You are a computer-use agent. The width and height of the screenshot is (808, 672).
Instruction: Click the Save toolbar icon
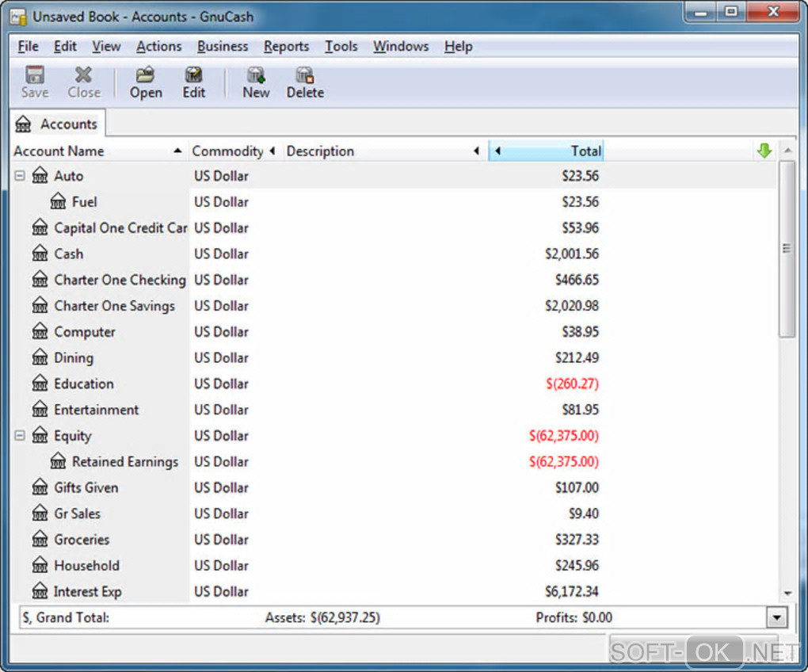pos(35,75)
